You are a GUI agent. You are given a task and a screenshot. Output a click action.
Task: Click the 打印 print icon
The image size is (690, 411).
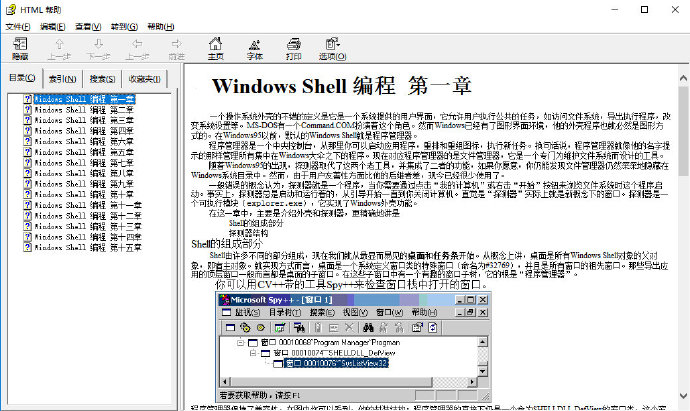[294, 48]
